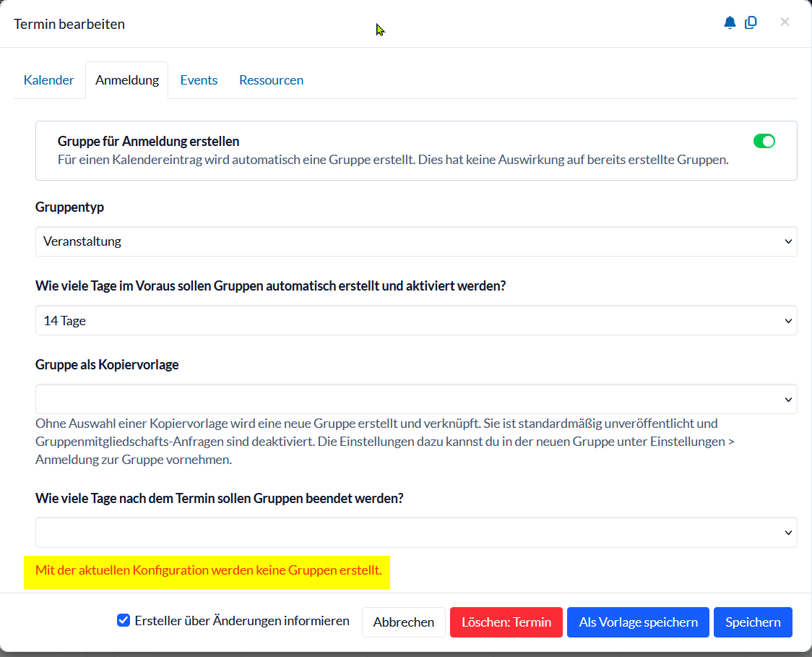Image resolution: width=812 pixels, height=657 pixels.
Task: Open notifications via the bell icon
Action: 730,23
